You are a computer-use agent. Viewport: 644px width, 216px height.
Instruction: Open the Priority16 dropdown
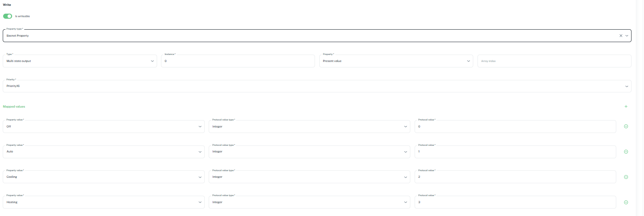[x=317, y=86]
